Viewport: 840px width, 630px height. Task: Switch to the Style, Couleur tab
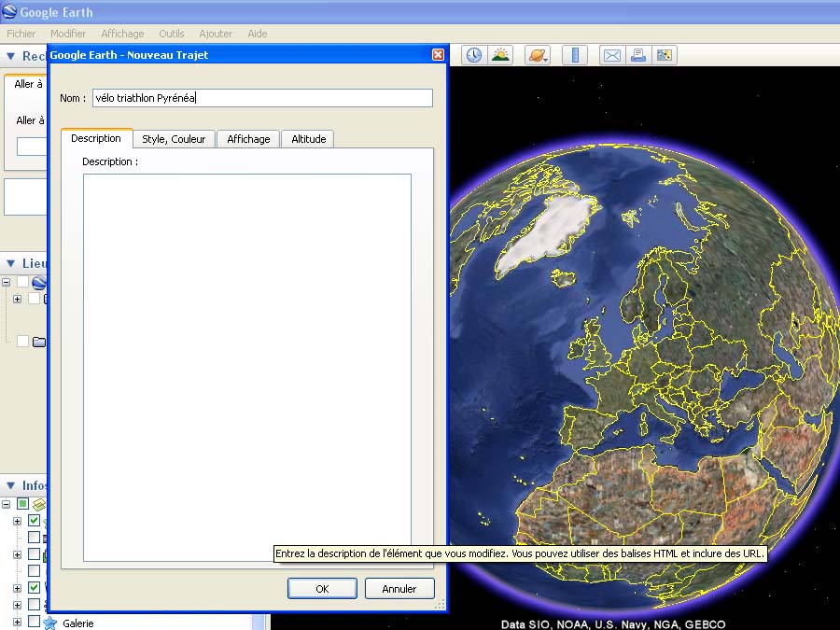point(174,139)
